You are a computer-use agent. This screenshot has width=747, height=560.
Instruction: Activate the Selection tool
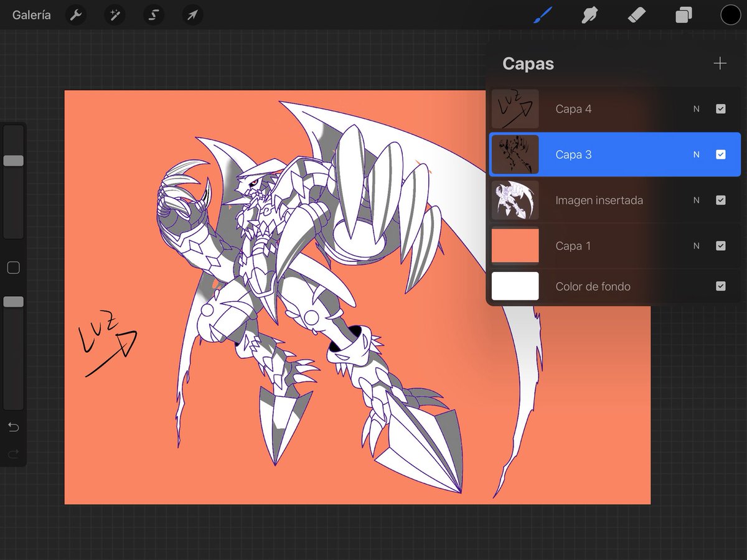(x=154, y=15)
